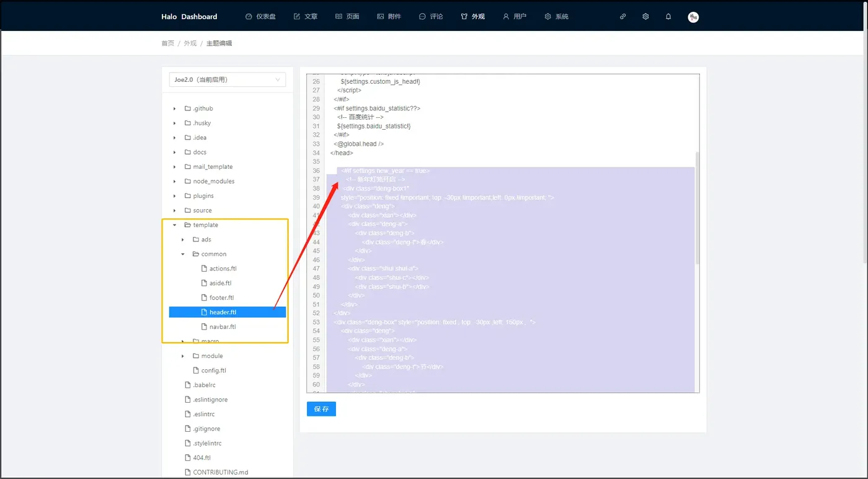This screenshot has width=868, height=479.
Task: Open the 用户 menu
Action: 515,17
